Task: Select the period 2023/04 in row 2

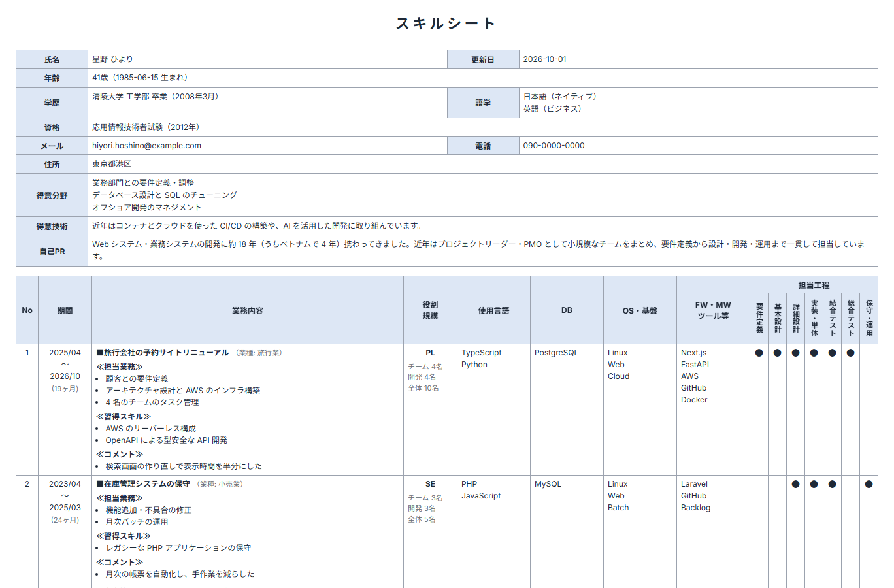Action: 65,484
